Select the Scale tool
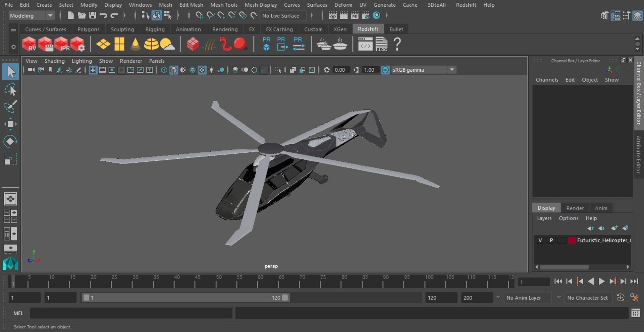 coord(10,158)
